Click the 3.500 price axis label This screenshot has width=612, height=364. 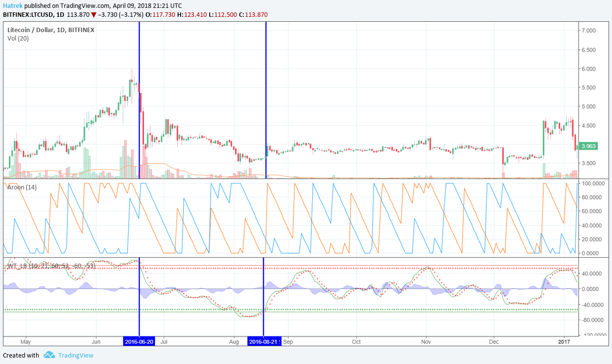coord(588,163)
